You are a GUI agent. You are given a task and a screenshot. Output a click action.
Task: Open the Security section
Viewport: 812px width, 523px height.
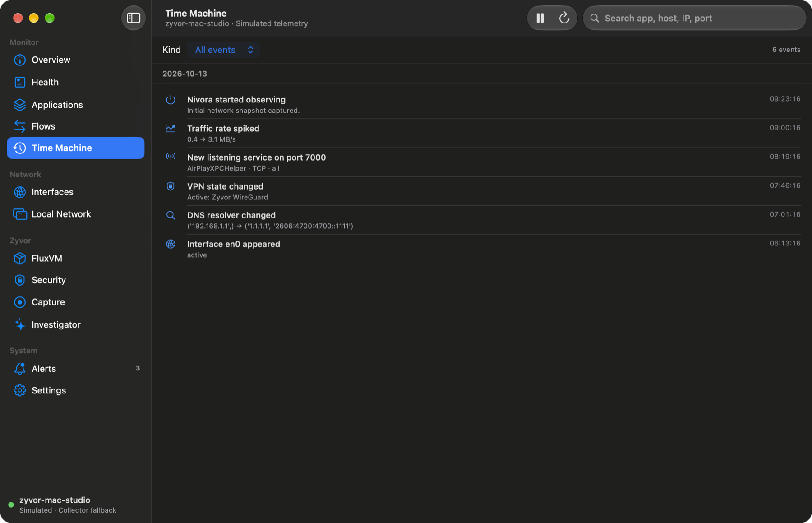click(76, 280)
